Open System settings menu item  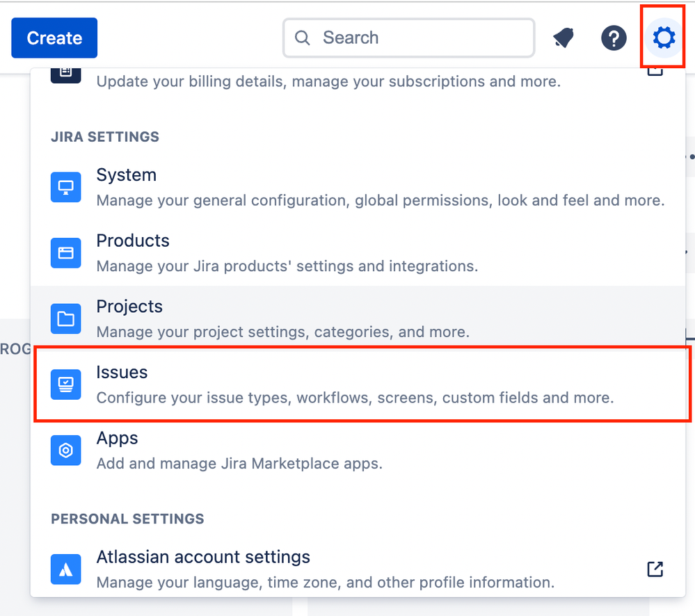point(358,187)
